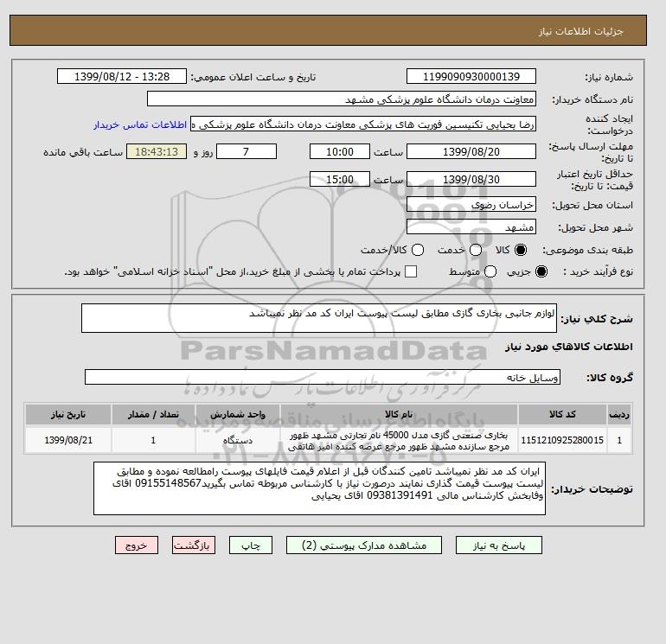The width and height of the screenshot is (666, 644).
Task: Select the کالا/خدمت radio button
Action: pos(418,250)
